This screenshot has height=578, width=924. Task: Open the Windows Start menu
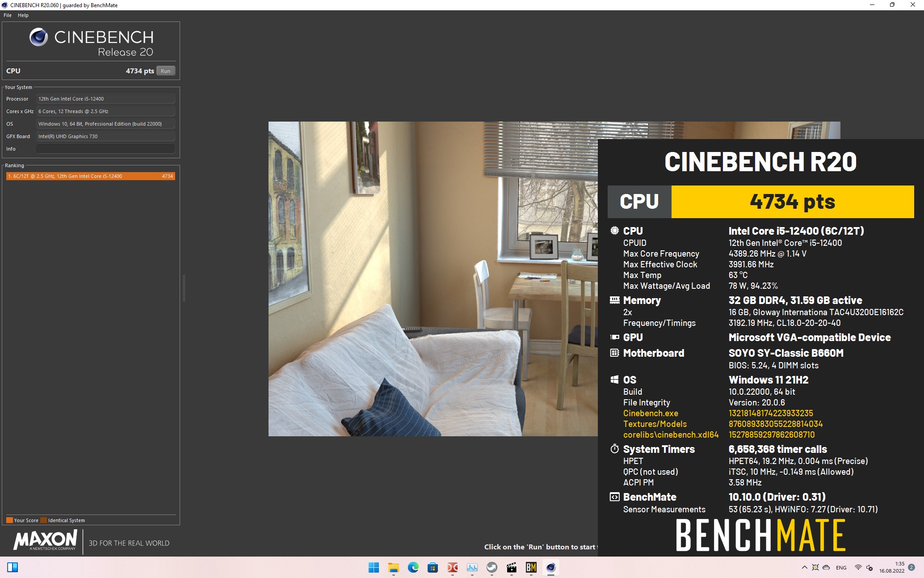tap(374, 567)
